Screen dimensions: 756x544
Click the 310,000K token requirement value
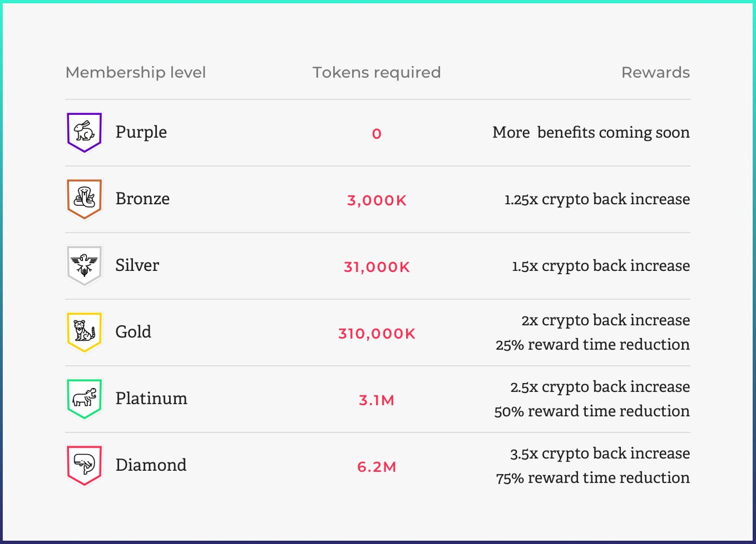pos(377,334)
